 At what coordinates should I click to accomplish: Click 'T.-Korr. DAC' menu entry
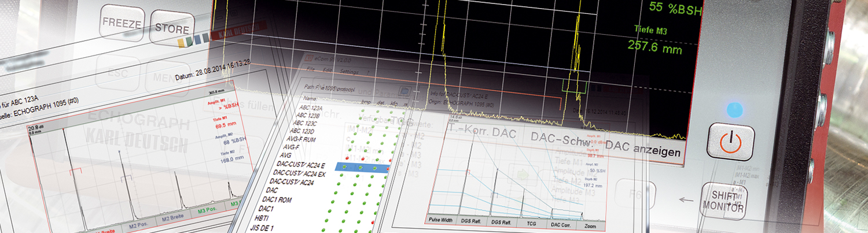483,132
